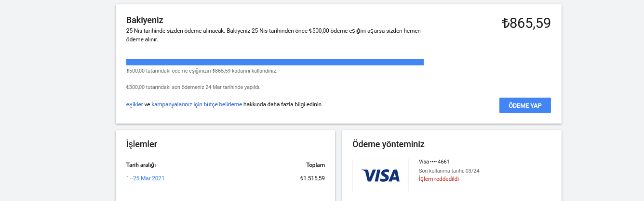Click the Ödeme yönteminiz heading
644x201 pixels.
[389, 144]
